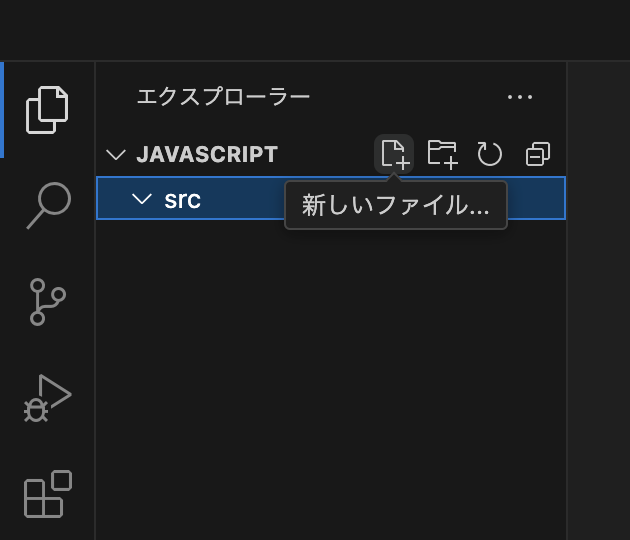Create a new folder with the New Folder icon
Viewport: 630px width, 540px height.
pos(442,154)
